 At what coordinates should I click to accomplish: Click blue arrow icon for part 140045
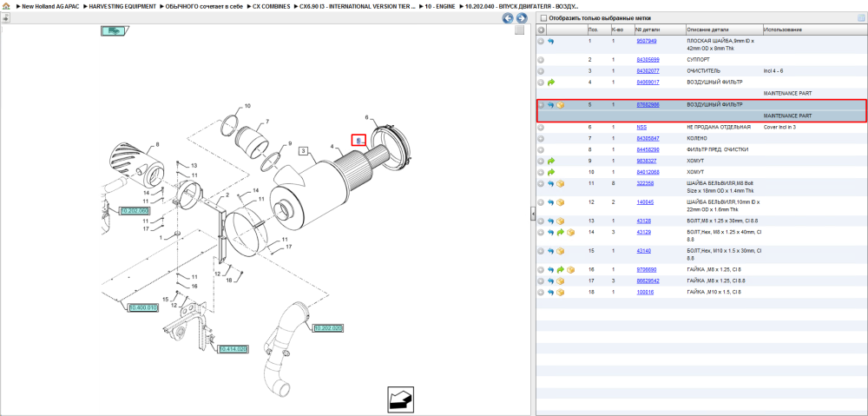tap(551, 202)
